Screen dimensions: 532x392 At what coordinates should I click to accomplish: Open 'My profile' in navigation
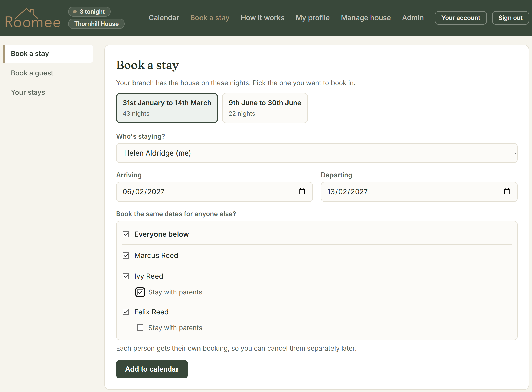313,18
